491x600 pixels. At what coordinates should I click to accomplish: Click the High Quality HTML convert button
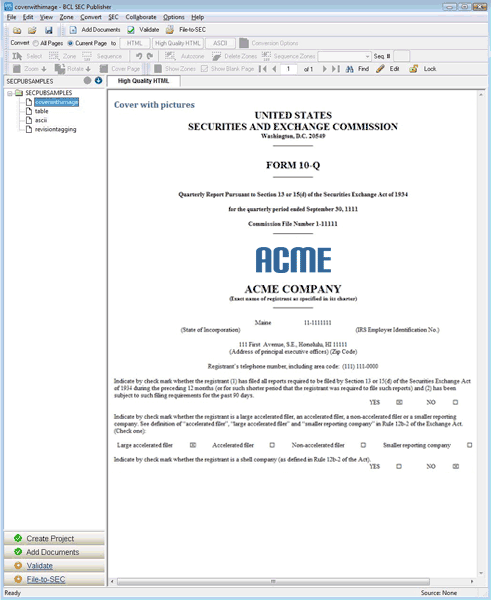[178, 43]
